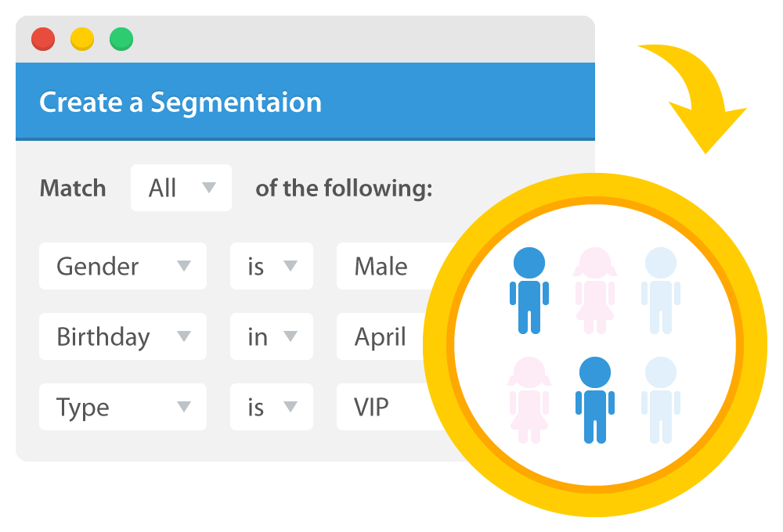783x532 pixels.
Task: Open the 'is' operator dropdown for Type
Action: (272, 407)
